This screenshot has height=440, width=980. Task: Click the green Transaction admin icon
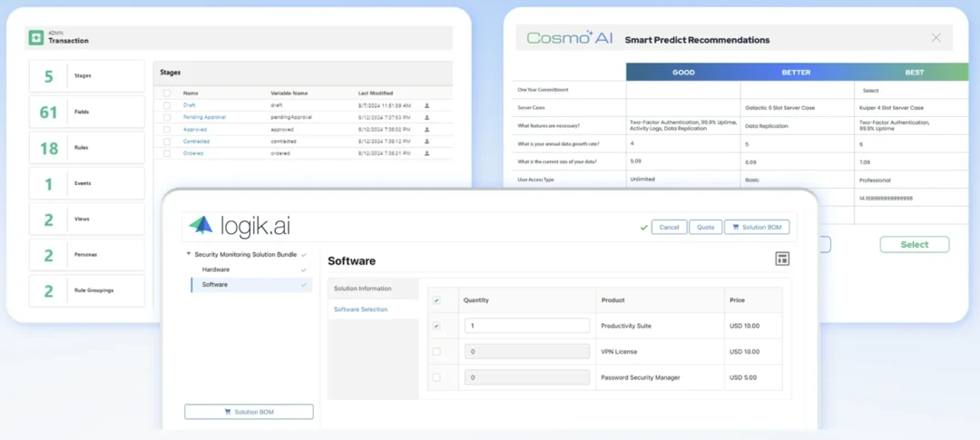coord(36,37)
